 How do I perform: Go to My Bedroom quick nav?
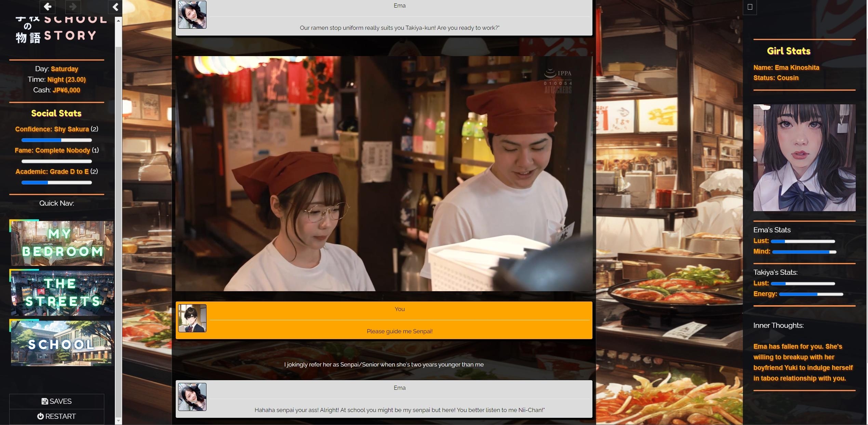(x=62, y=243)
